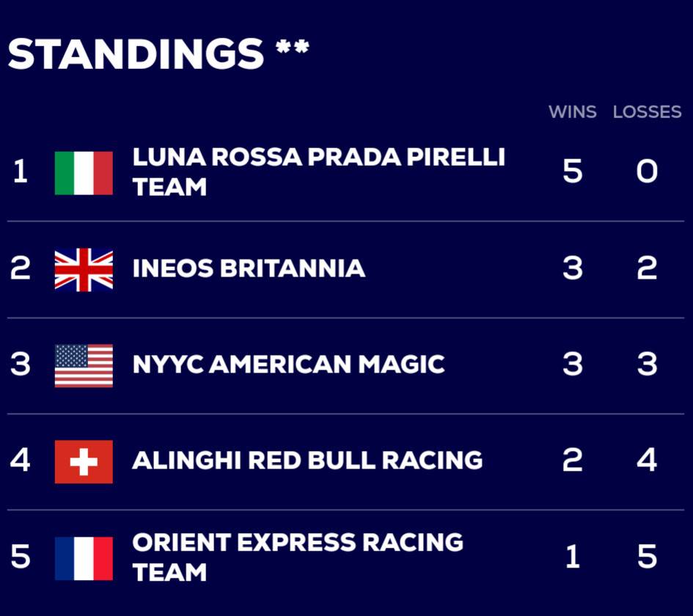
Task: Open Orient Express Racing Team entry
Action: [297, 557]
